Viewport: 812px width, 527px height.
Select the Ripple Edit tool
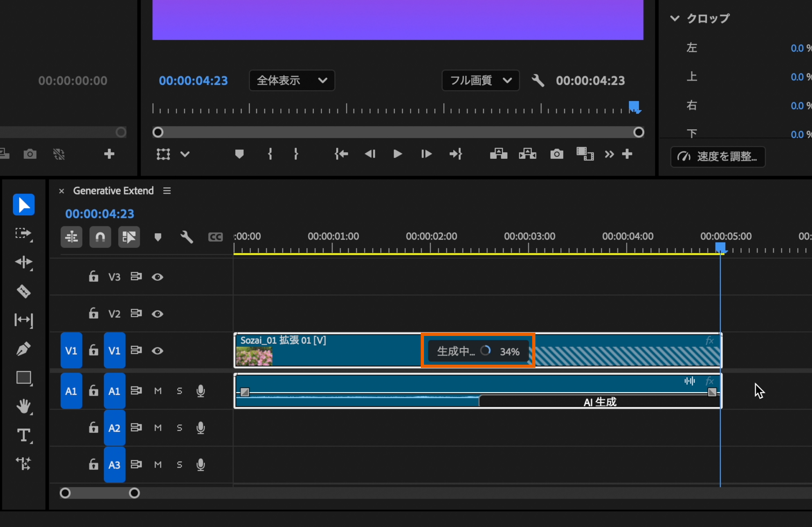[24, 262]
